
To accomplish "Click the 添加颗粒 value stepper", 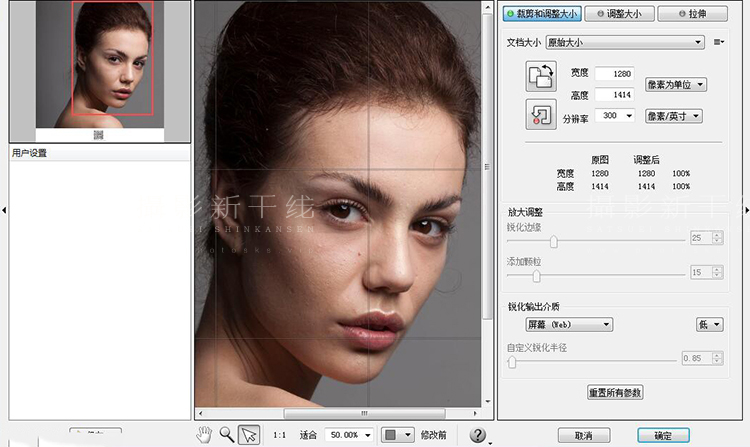I will click(x=717, y=272).
